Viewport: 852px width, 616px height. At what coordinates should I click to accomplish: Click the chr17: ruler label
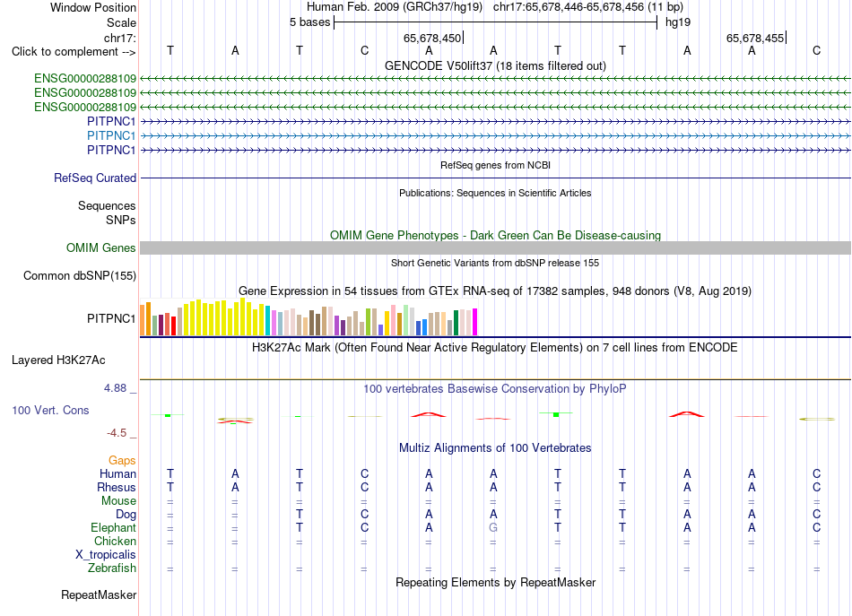119,38
